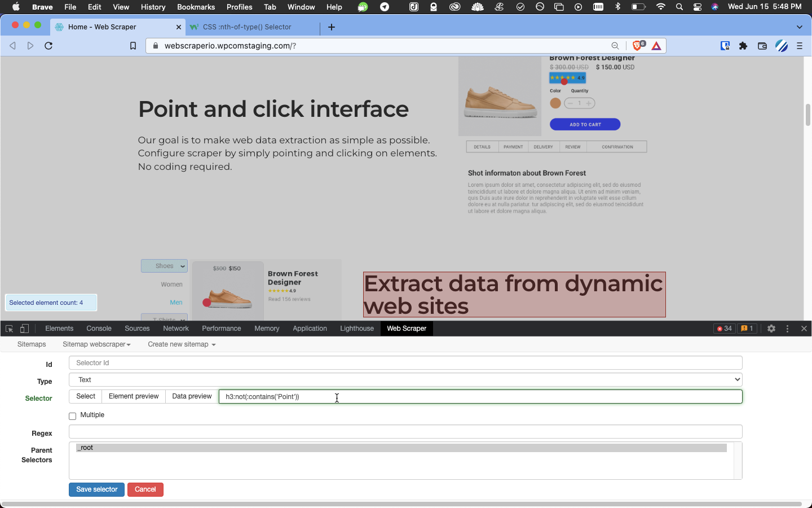
Task: Expand the Sitemap webscraper dropdown
Action: point(96,344)
